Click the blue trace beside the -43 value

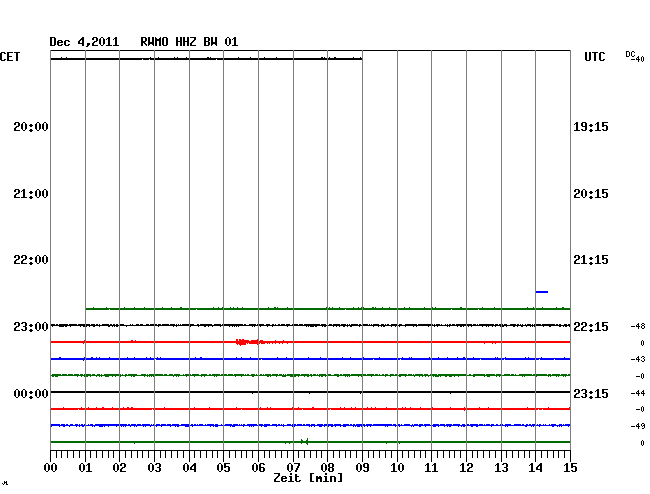310,358
